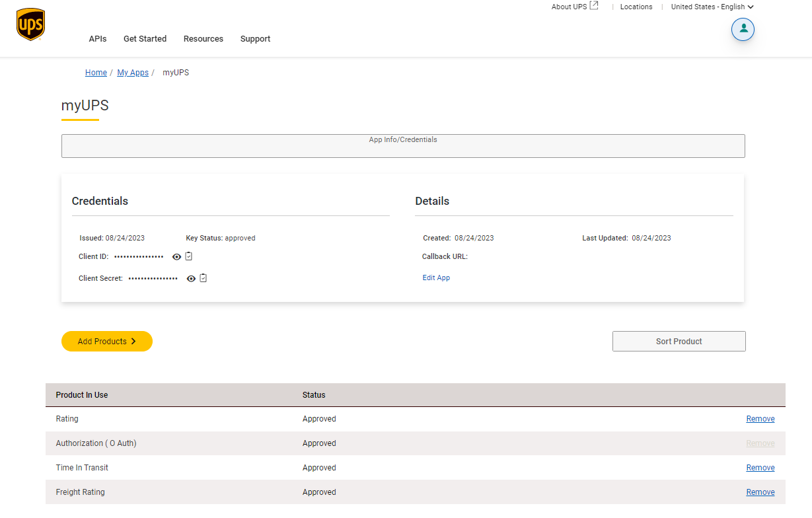Click the myUPS page heading

click(x=85, y=106)
